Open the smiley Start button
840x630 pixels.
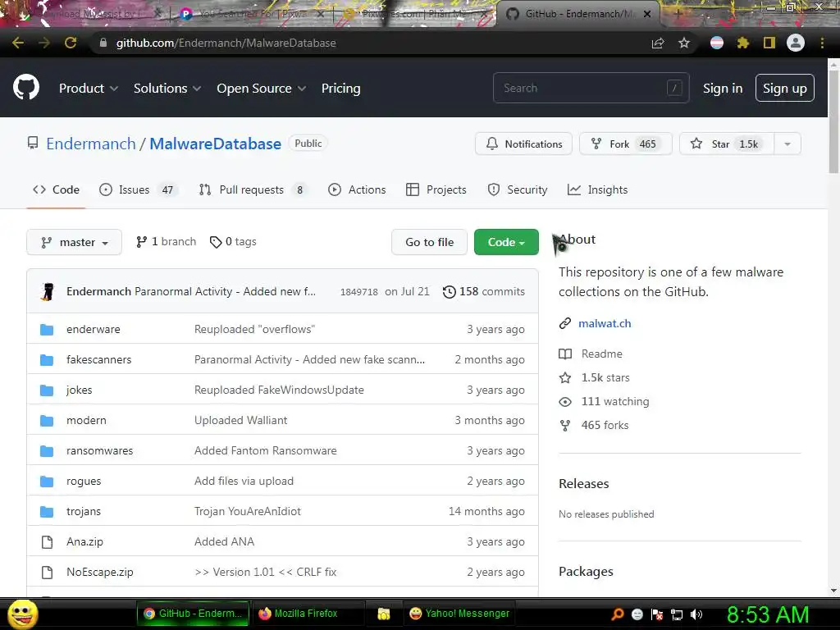[x=22, y=614]
